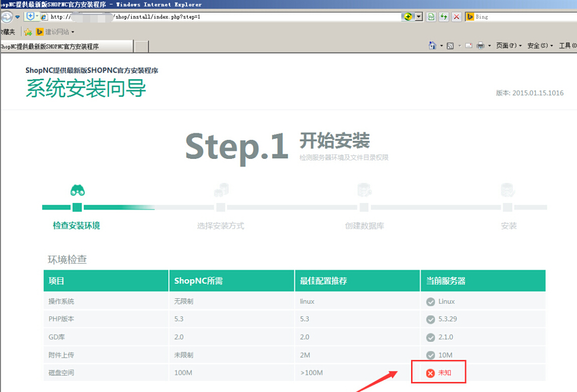Screen dimensions: 577x392
Task: Open a new blank tab
Action: pyautogui.click(x=141, y=47)
